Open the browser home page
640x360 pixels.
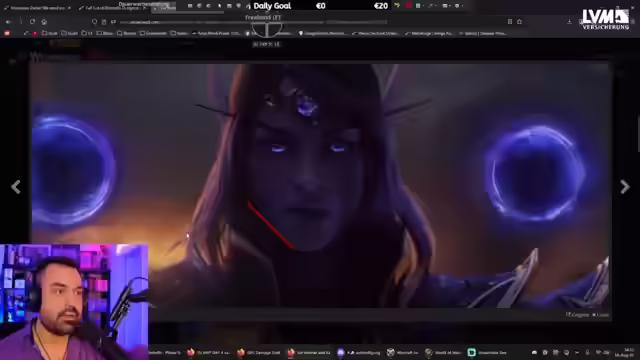click(x=44, y=22)
